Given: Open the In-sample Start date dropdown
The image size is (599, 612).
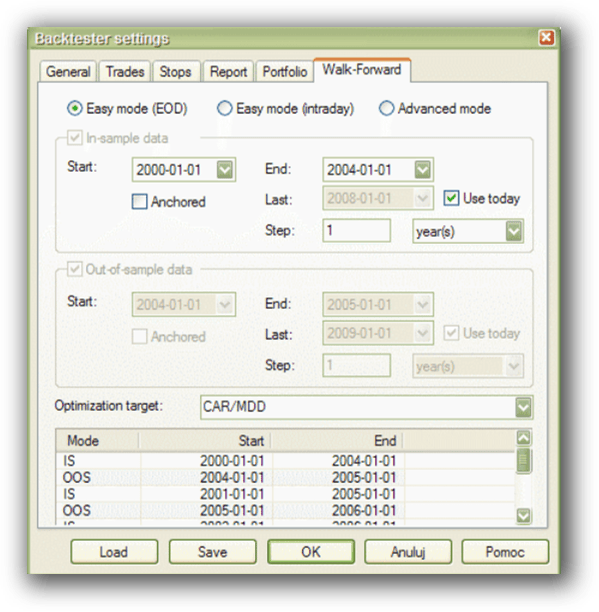Looking at the screenshot, I should pyautogui.click(x=225, y=170).
